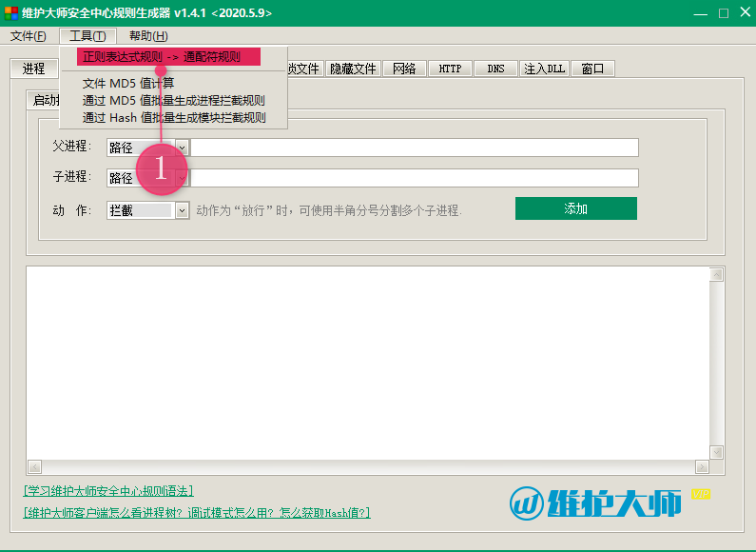756x552 pixels.
Task: Click the rules list scroll right arrow
Action: (702, 466)
